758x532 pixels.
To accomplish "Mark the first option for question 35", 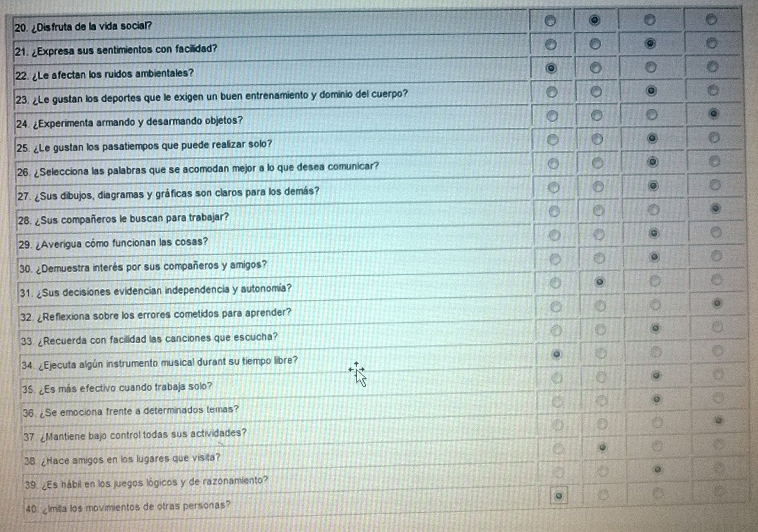I will pos(557,378).
